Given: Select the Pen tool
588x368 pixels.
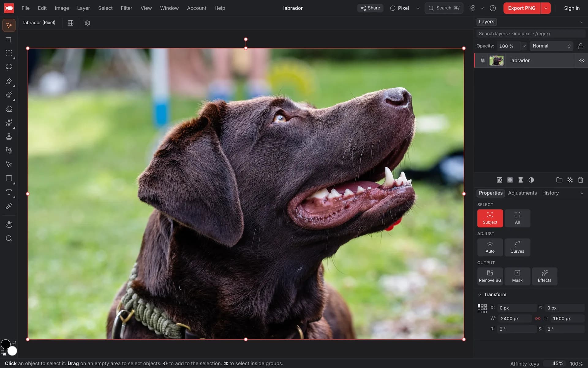Looking at the screenshot, I should pyautogui.click(x=9, y=150).
